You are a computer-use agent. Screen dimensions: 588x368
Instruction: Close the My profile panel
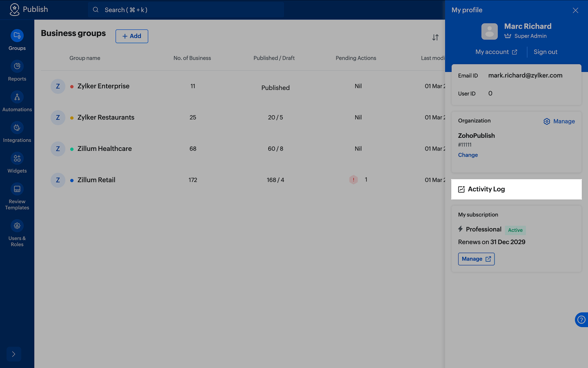(x=575, y=10)
